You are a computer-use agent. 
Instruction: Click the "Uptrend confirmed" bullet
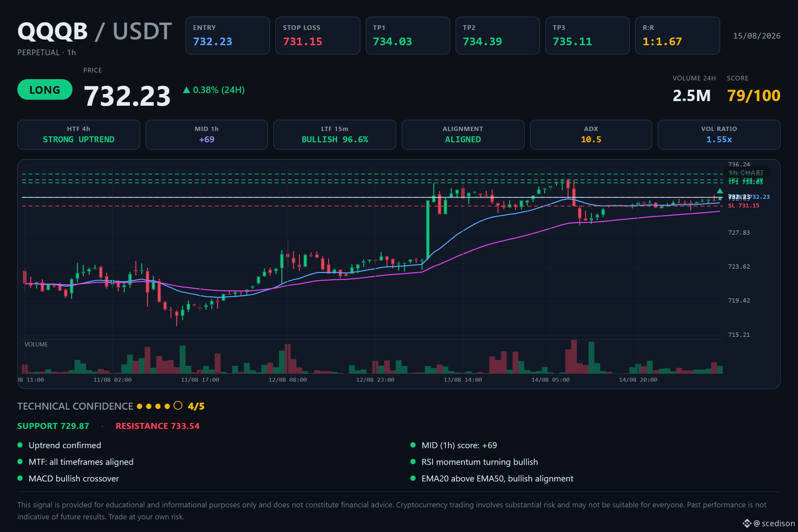click(x=65, y=445)
